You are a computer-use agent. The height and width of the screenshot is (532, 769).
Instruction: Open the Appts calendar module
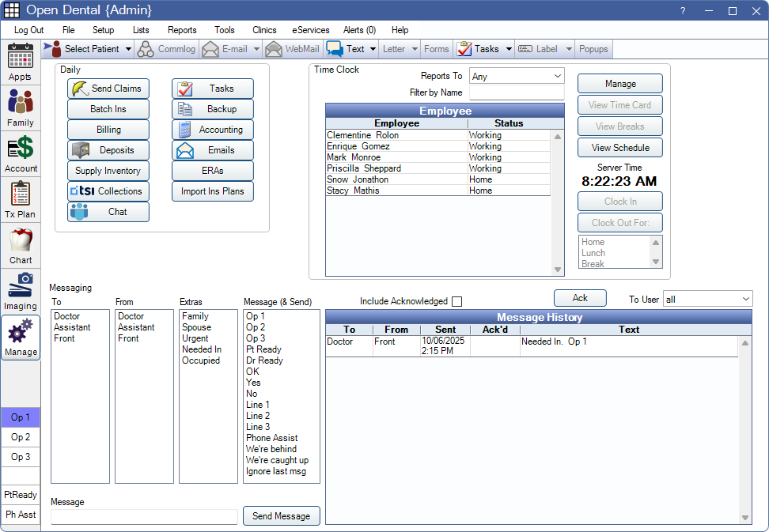click(21, 62)
